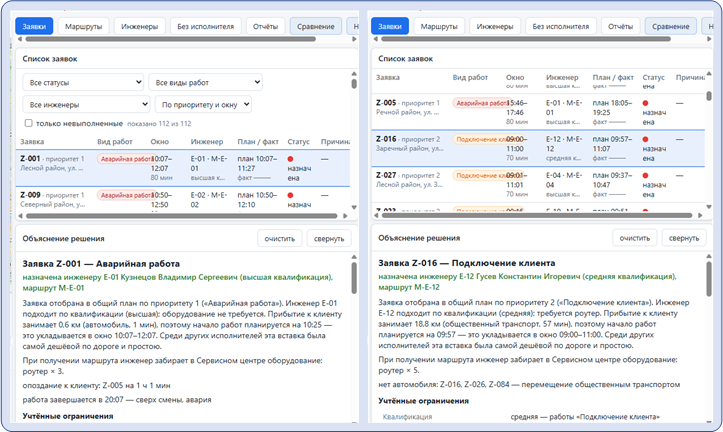Click right request list horizontal scrollbar

537,215
